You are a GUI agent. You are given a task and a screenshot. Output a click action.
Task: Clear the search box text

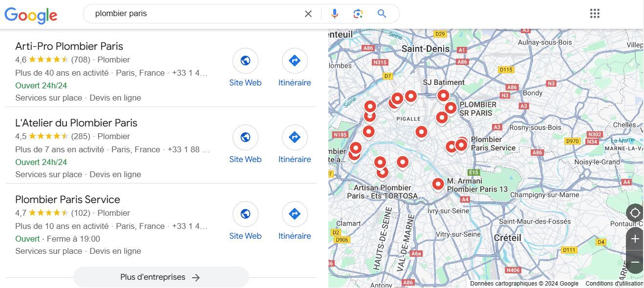click(x=308, y=14)
